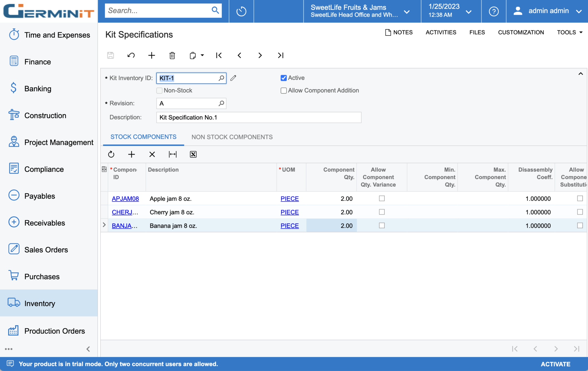Uncheck the Active checkbox

pyautogui.click(x=283, y=77)
